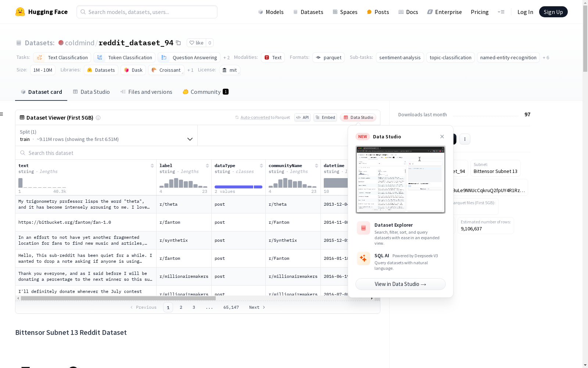Switch to the Dataset card tab
The image size is (588, 368).
pos(41,92)
